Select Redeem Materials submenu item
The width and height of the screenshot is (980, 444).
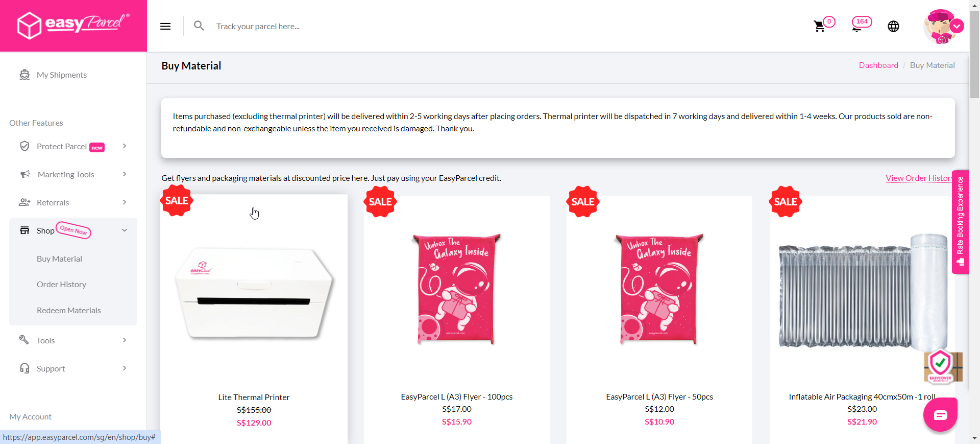click(69, 311)
